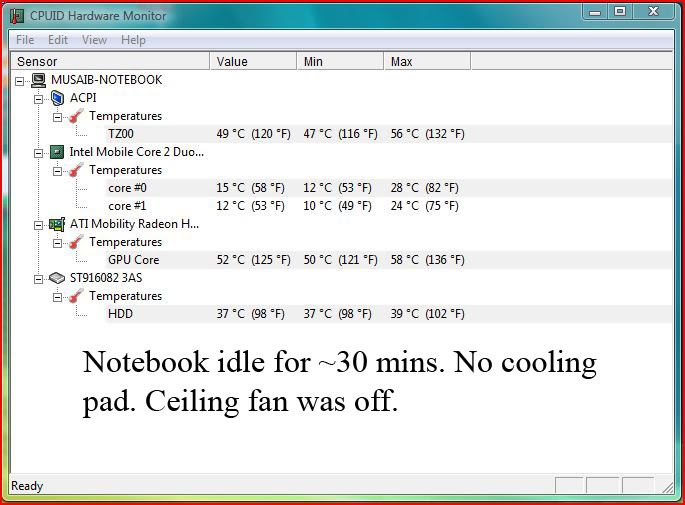Image resolution: width=685 pixels, height=505 pixels.
Task: Open the Help menu
Action: (x=133, y=40)
